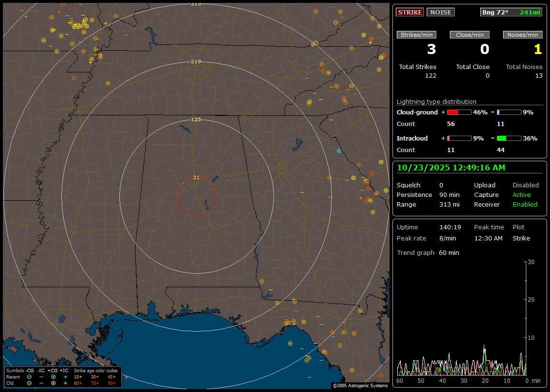
Task: Toggle the NOISE indicator button
Action: [x=440, y=12]
